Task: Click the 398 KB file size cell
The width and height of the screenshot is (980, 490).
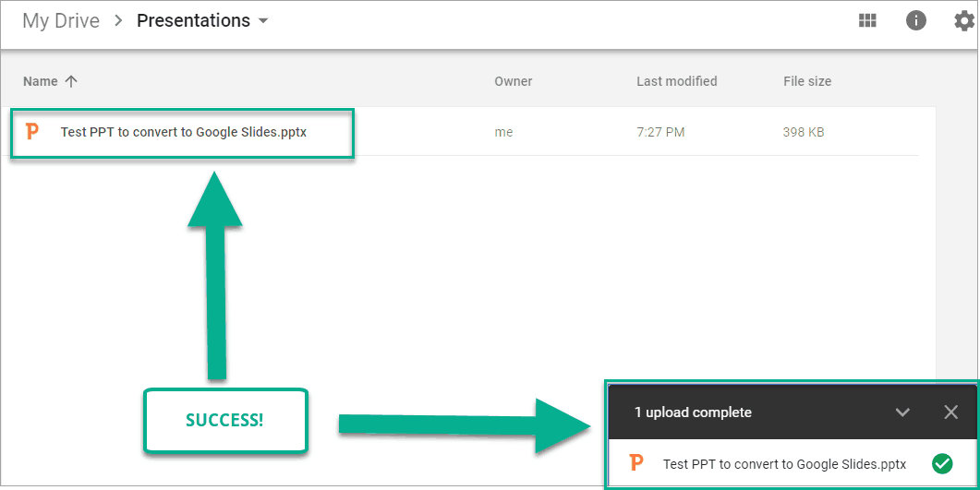Action: [803, 132]
